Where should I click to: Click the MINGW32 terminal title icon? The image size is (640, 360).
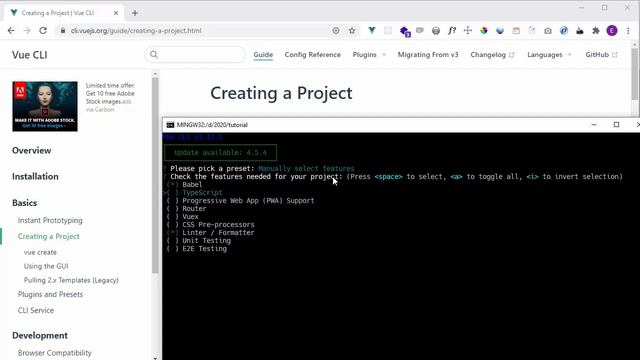coord(170,125)
